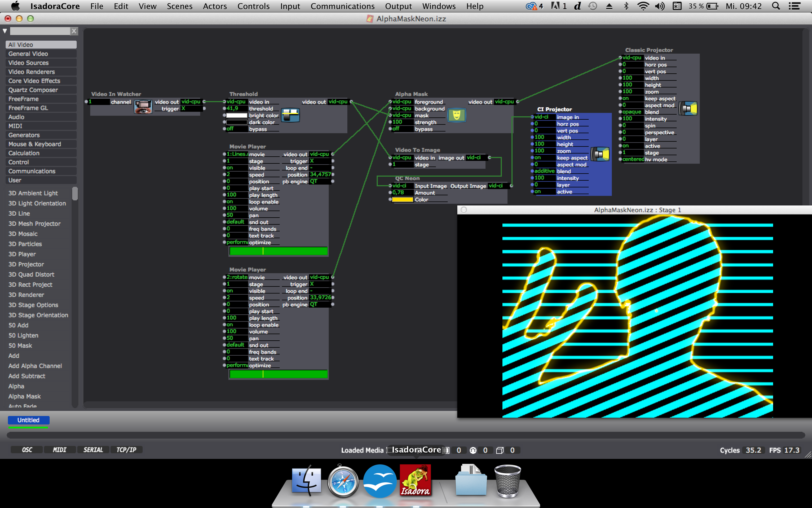
Task: Toggle second Movie Player loop enable value
Action: click(236, 325)
